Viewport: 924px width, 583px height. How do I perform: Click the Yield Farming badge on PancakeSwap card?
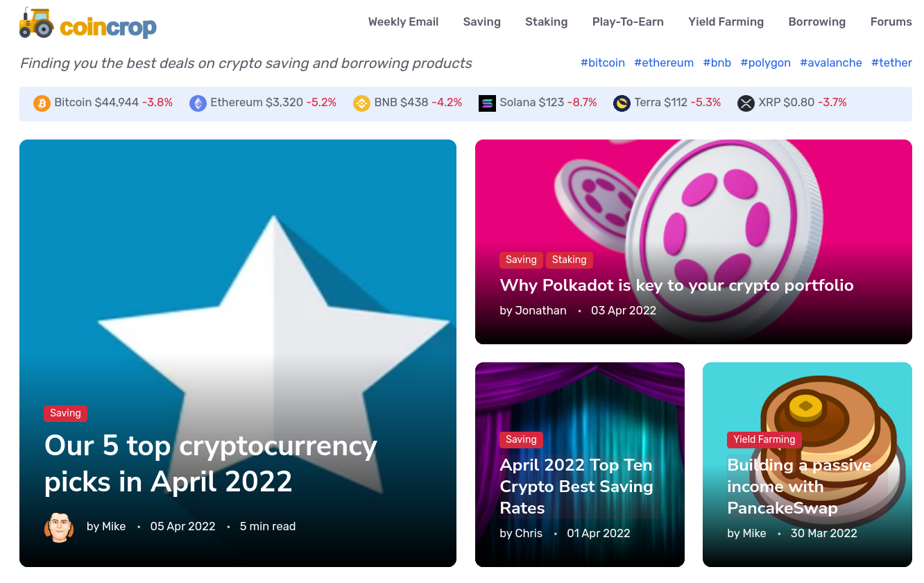point(764,439)
